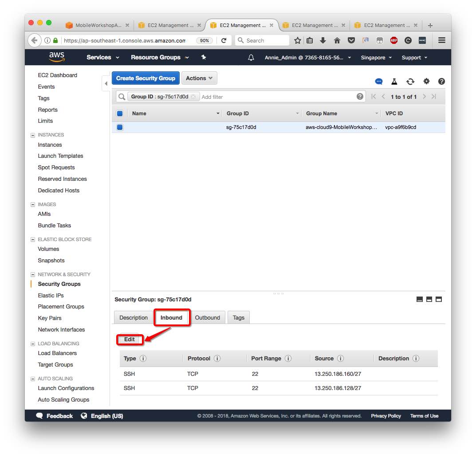
Task: Click the Feedback link in footer
Action: pos(54,416)
